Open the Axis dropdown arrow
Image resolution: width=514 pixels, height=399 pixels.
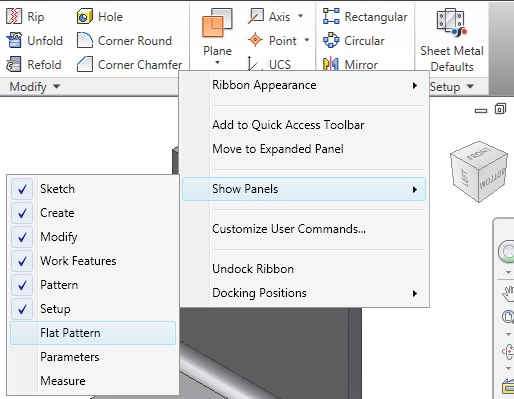pyautogui.click(x=300, y=16)
